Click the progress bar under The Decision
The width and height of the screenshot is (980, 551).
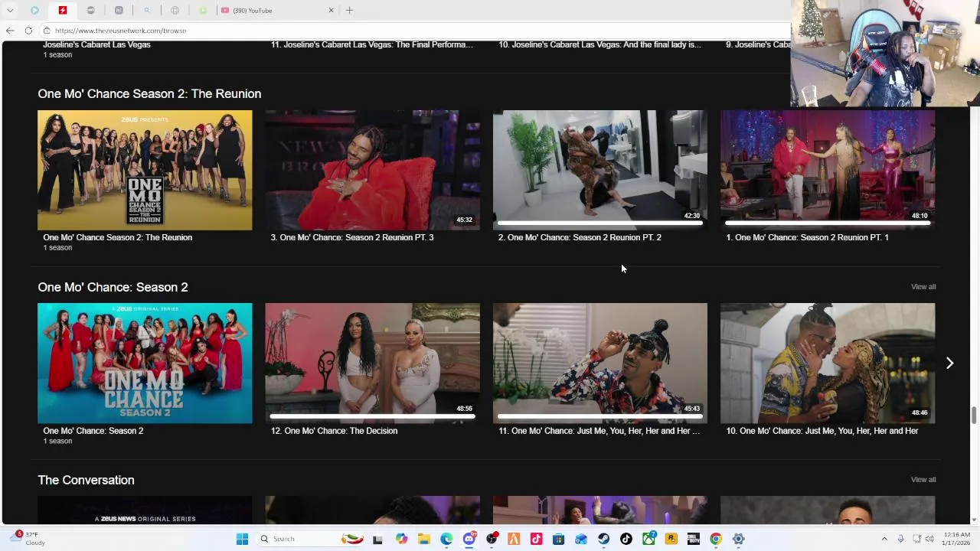tap(372, 416)
